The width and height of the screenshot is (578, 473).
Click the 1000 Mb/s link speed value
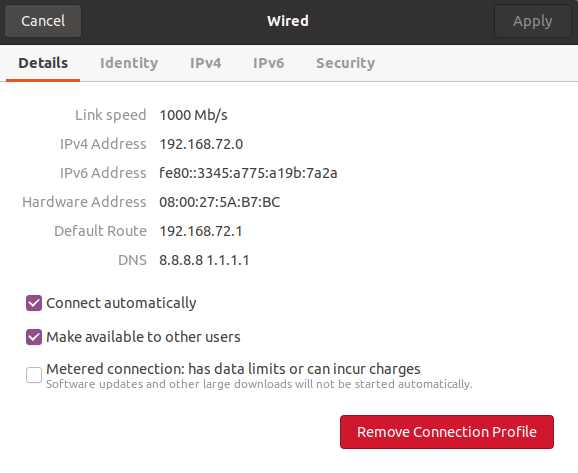pyautogui.click(x=193, y=115)
